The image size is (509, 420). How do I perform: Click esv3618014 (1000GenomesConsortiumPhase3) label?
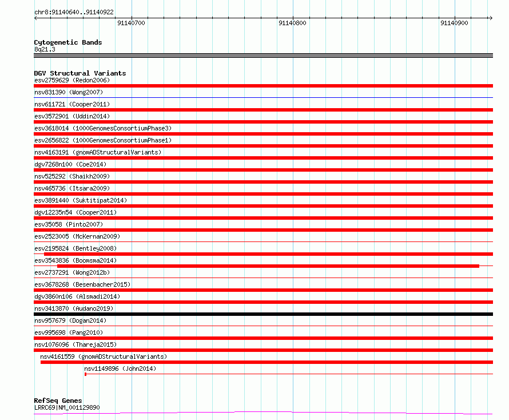coord(103,128)
